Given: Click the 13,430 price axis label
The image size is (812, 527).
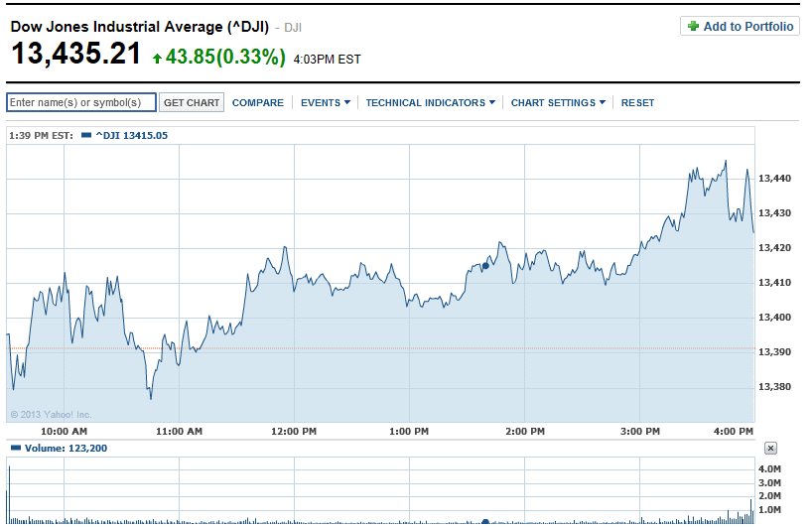Looking at the screenshot, I should pyautogui.click(x=774, y=212).
